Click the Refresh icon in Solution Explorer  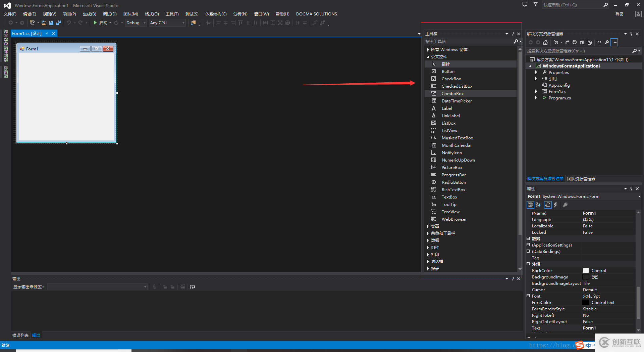click(x=575, y=42)
